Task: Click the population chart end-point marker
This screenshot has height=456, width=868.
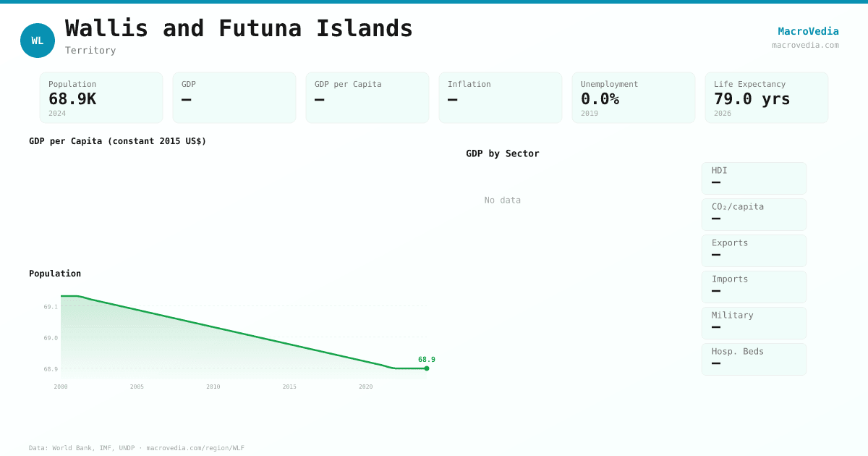Action: pos(427,368)
